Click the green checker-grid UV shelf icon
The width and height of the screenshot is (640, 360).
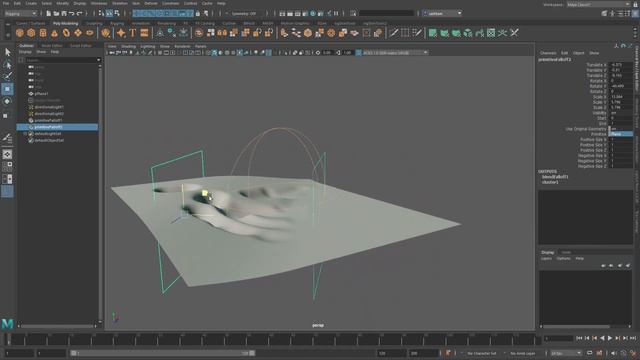[x=491, y=33]
